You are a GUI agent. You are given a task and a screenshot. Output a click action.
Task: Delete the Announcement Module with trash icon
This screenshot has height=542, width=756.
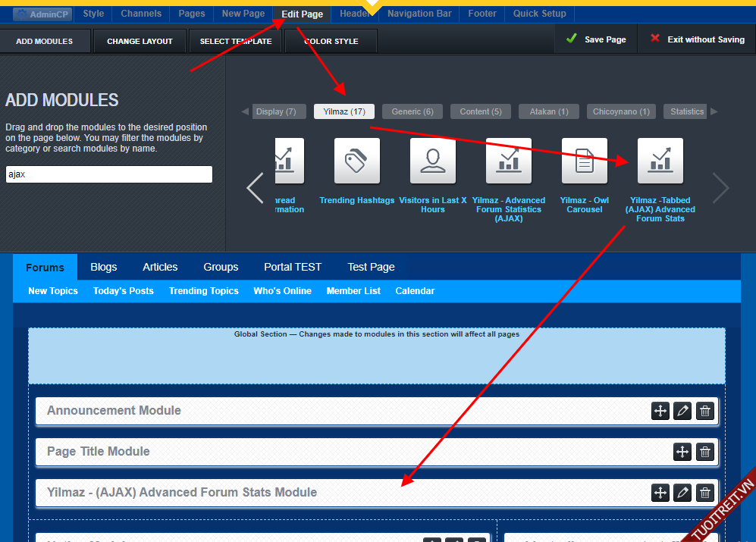(705, 411)
